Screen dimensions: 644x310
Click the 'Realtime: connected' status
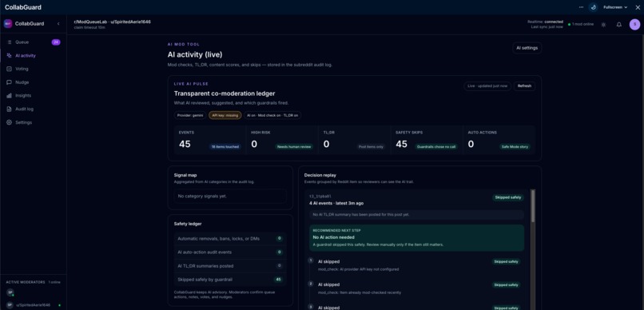tap(545, 22)
